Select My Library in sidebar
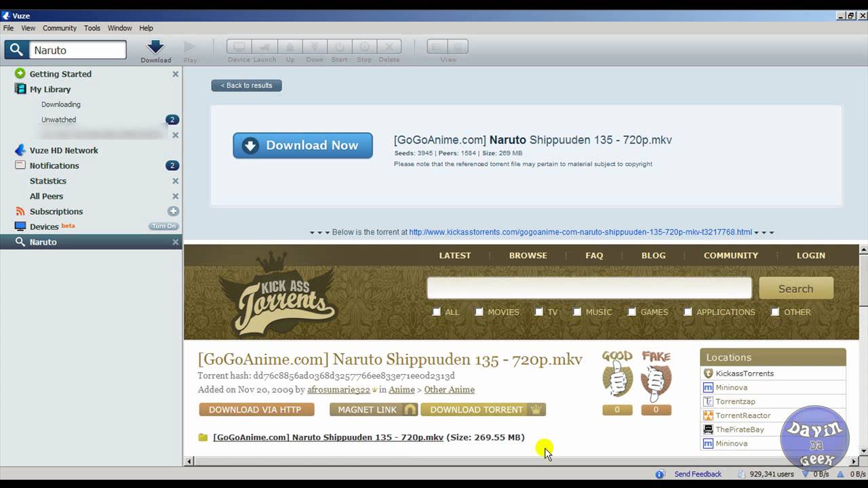The height and width of the screenshot is (488, 868). pyautogui.click(x=50, y=89)
